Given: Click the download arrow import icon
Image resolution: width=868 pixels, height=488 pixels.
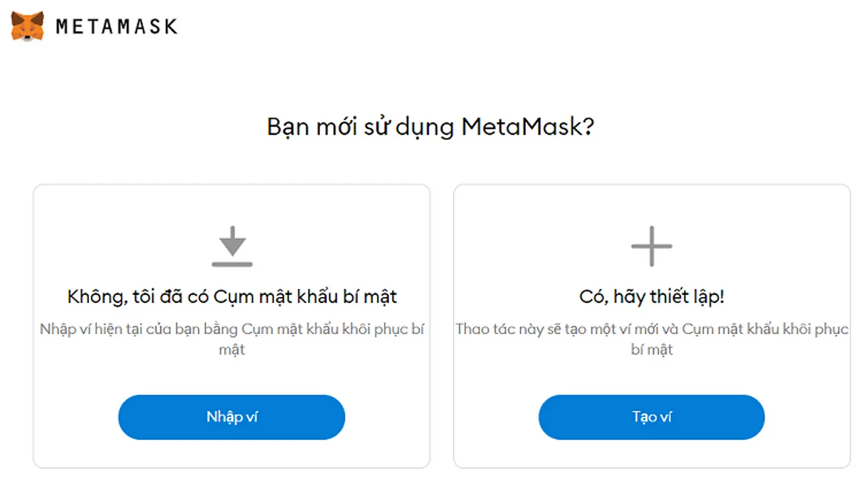Looking at the screenshot, I should (232, 241).
